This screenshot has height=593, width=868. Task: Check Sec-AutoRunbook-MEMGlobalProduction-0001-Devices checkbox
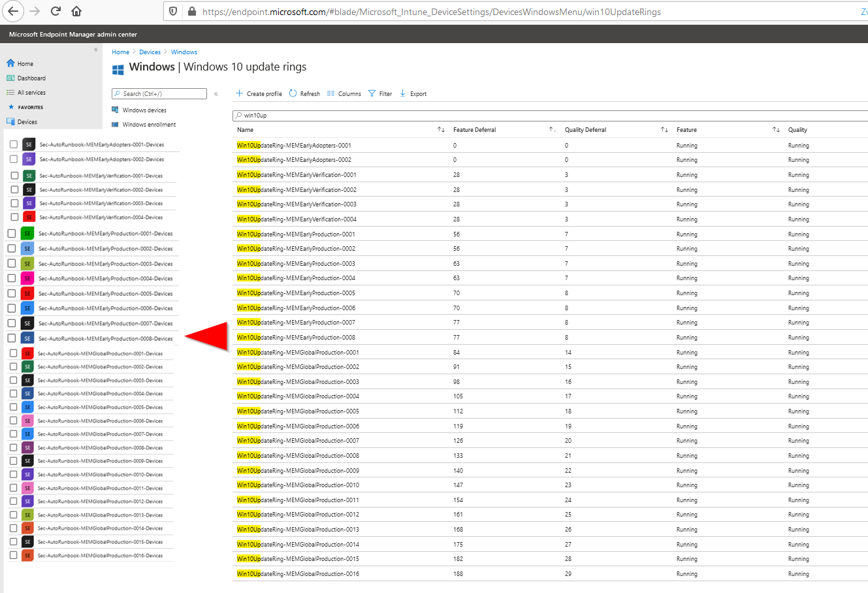click(x=13, y=353)
